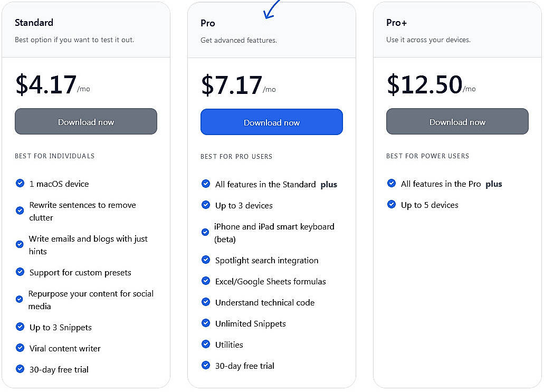Select the checkmark beside Excel/Google Sheets formulas
This screenshot has width=544, height=392.
click(205, 281)
